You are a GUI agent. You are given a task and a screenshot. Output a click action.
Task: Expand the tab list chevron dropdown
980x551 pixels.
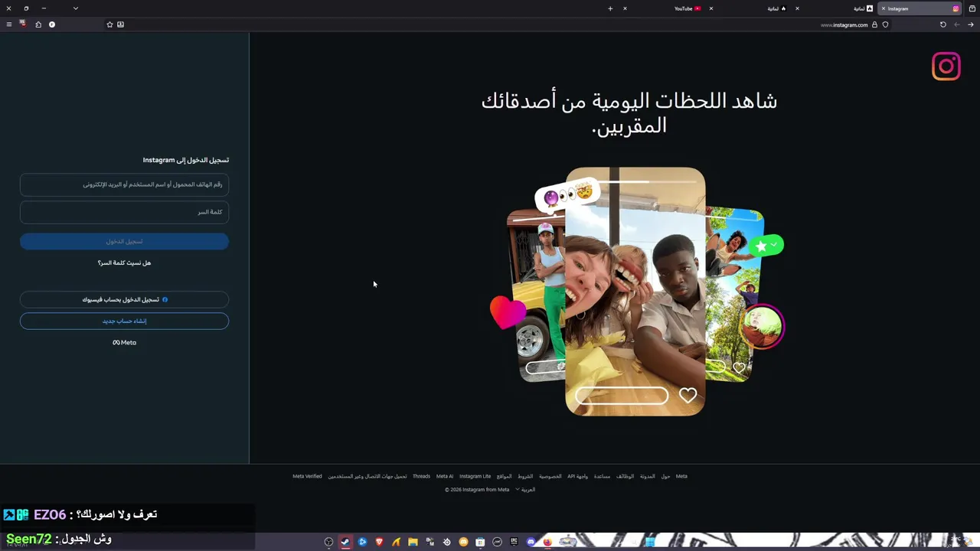click(x=75, y=8)
